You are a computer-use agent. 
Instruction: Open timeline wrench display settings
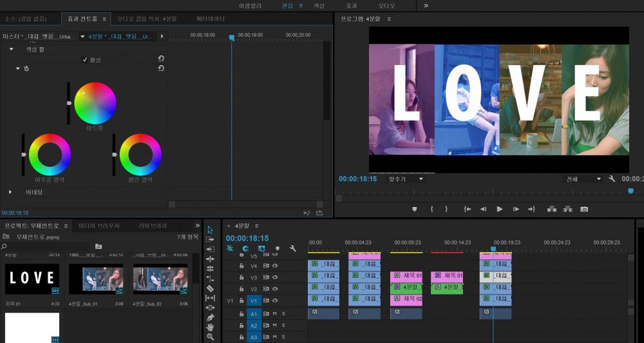click(293, 248)
